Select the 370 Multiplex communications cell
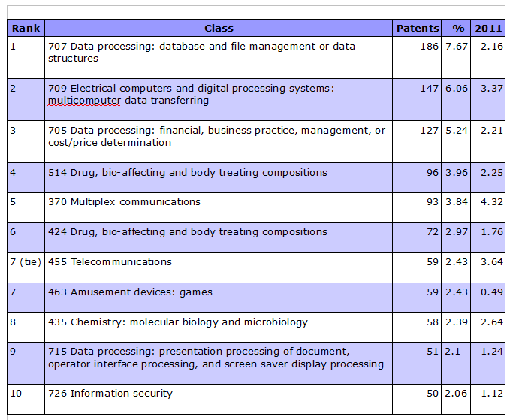The width and height of the screenshot is (516, 420). coord(125,201)
